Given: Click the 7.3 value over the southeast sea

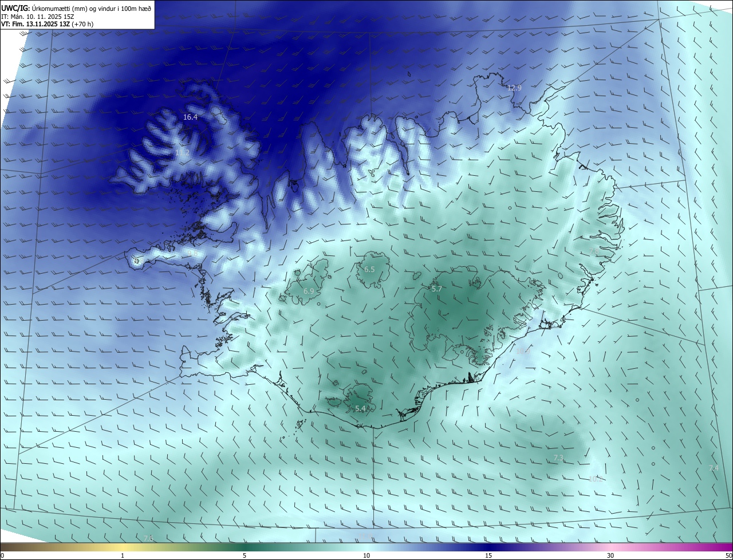Looking at the screenshot, I should (559, 458).
